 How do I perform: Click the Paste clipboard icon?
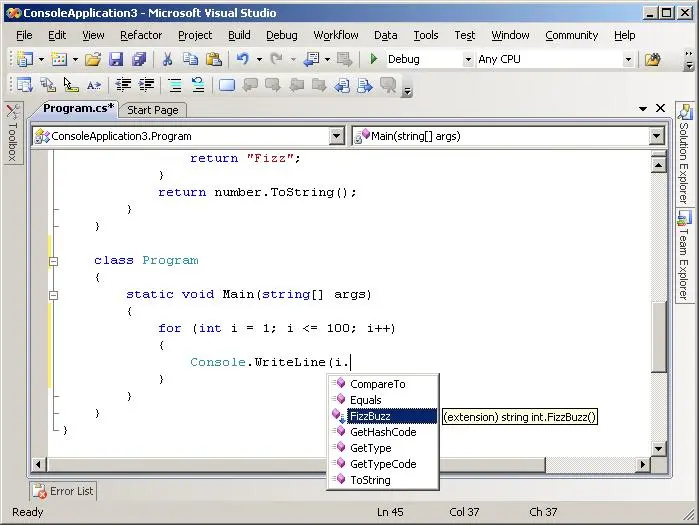coord(214,59)
